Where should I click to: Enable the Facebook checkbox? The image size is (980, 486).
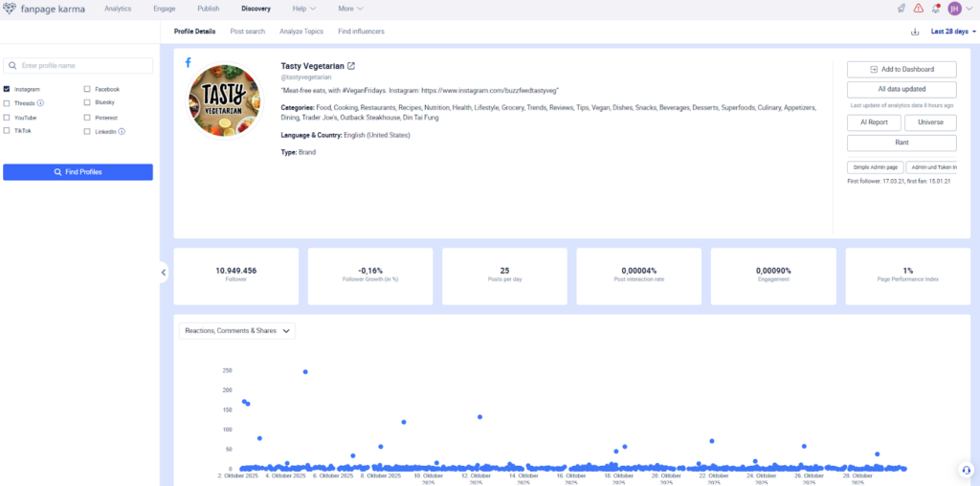coord(87,89)
